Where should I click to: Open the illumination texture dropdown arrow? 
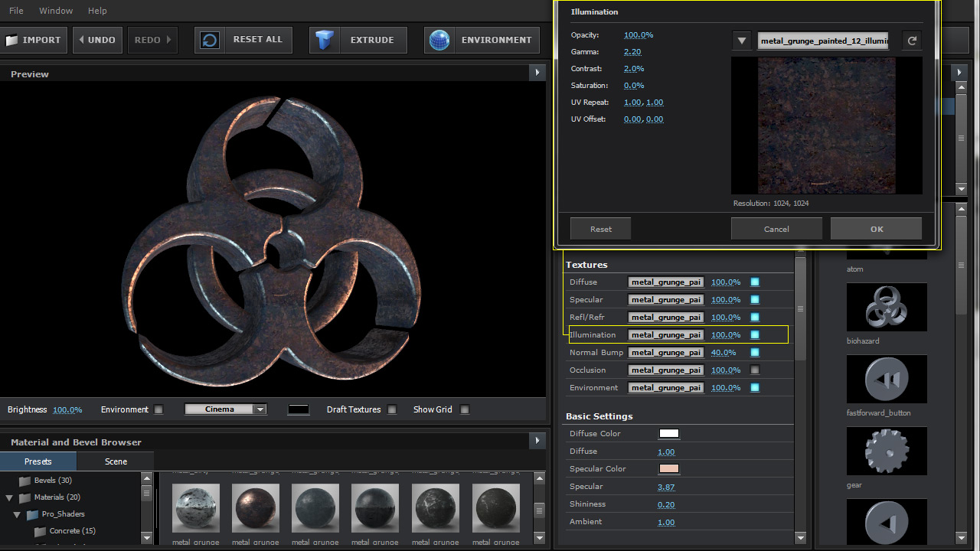click(x=741, y=41)
